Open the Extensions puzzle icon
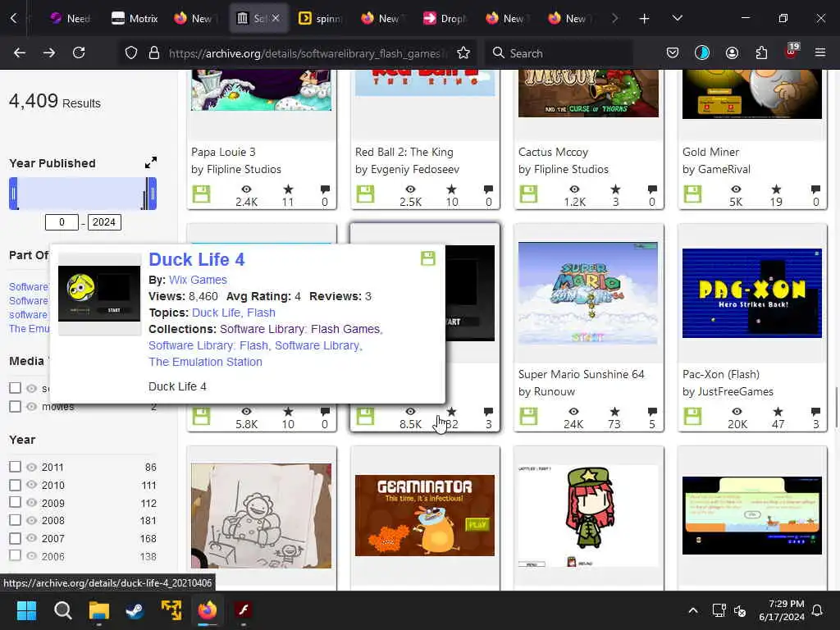Viewport: 840px width, 630px height. tap(761, 52)
